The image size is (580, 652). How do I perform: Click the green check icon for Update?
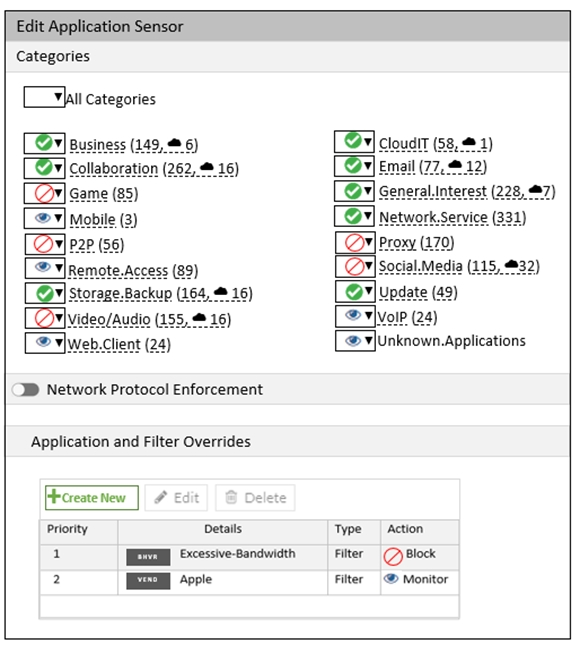point(354,291)
